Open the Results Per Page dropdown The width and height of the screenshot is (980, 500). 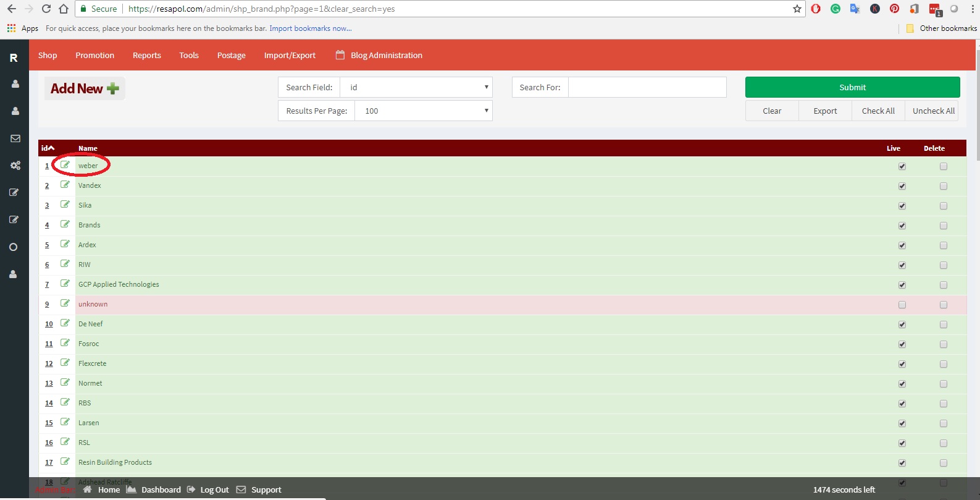click(423, 111)
